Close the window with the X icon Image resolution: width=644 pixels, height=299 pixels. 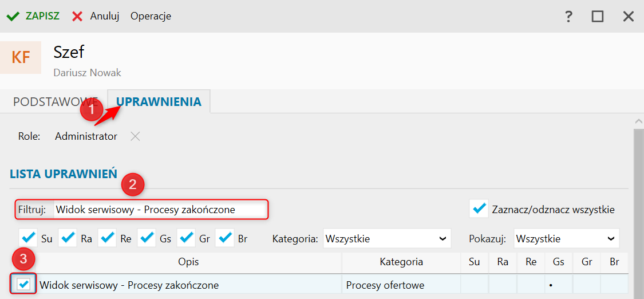[629, 16]
